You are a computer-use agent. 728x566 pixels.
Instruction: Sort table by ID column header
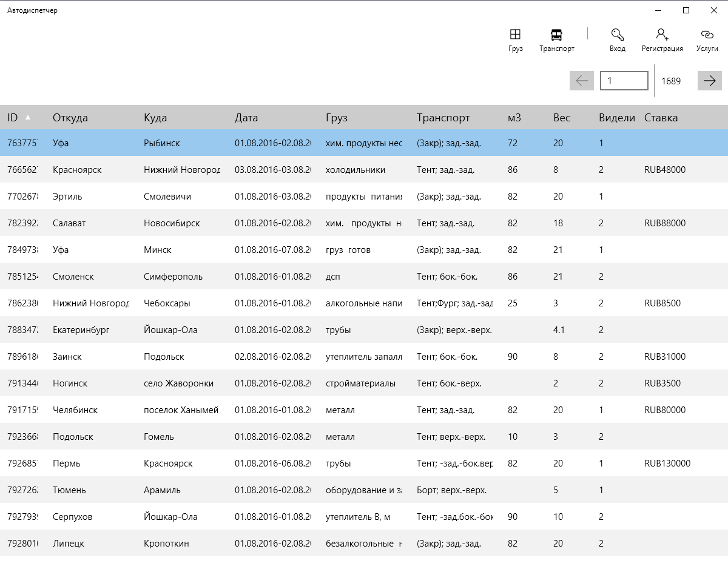pos(19,118)
